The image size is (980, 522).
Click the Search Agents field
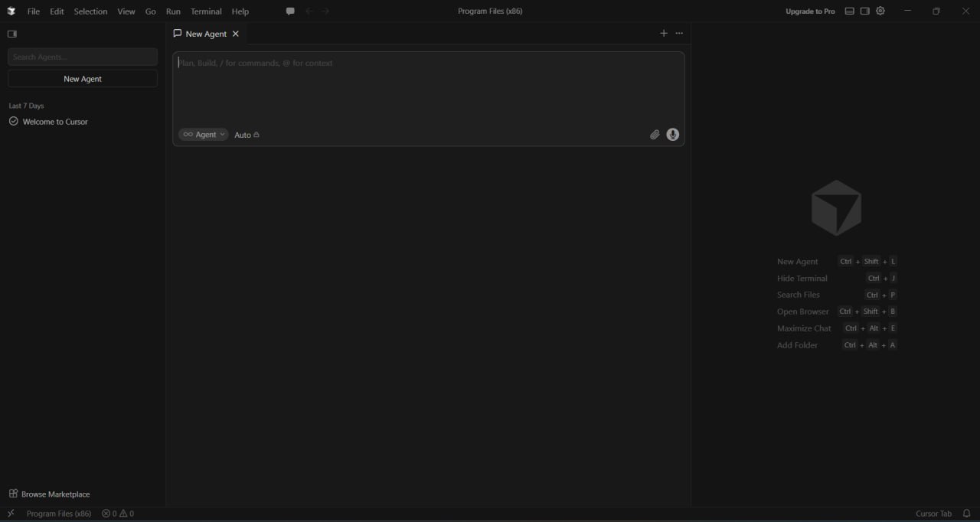pyautogui.click(x=83, y=57)
